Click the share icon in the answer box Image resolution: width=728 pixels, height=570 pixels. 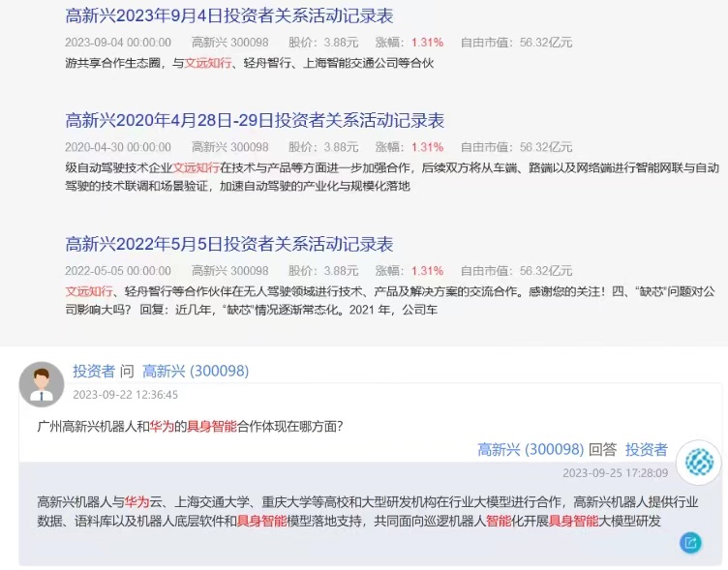(x=690, y=543)
